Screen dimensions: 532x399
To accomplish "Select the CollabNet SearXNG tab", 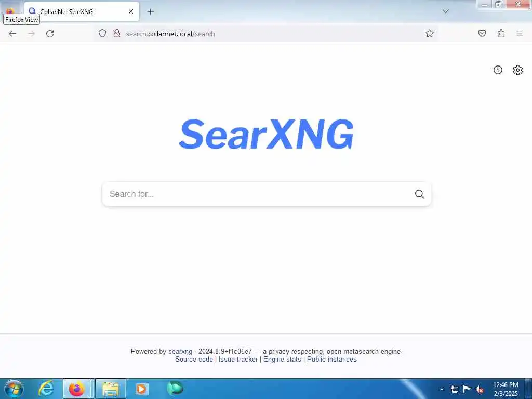I will point(82,11).
